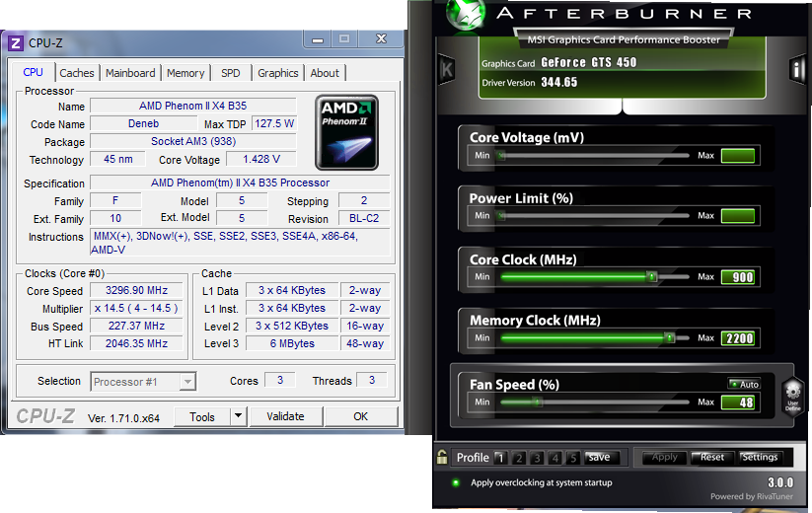Click the Memory Clock slider handle
This screenshot has height=513, width=812.
click(670, 338)
